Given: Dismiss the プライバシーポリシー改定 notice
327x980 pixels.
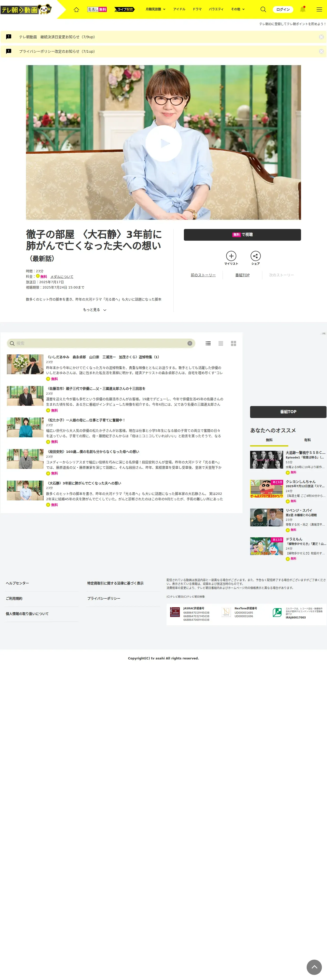Looking at the screenshot, I should coord(321,51).
